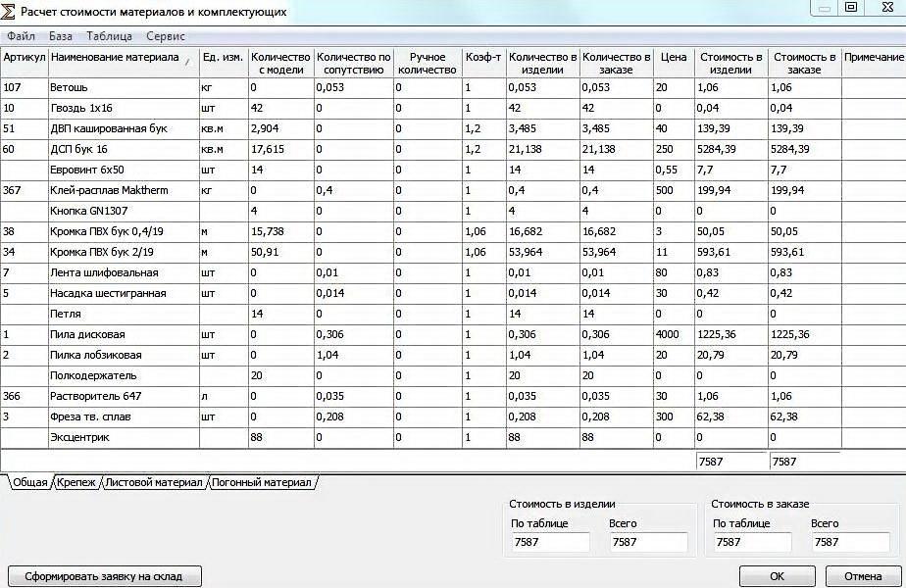Click По таблице field under Стоимость в изделии
The image size is (906, 588).
[551, 542]
